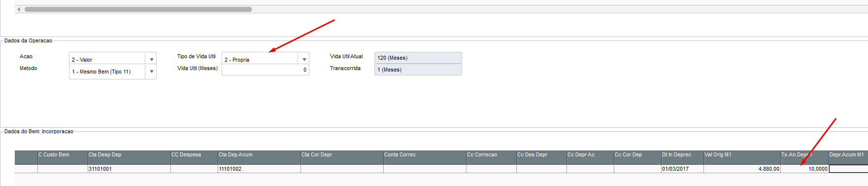Click the 01/03/2017 date cell
This screenshot has width=868, height=186.
point(682,169)
